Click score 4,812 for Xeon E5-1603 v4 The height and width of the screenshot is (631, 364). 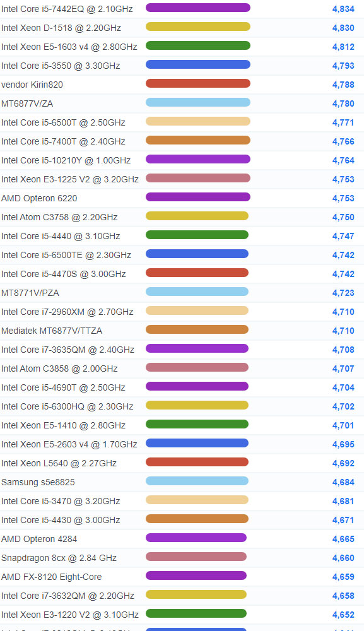343,47
